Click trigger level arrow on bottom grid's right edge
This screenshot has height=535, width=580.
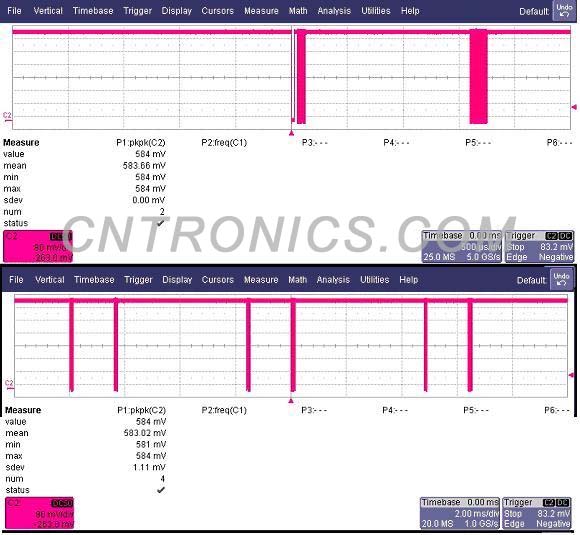tap(571, 375)
